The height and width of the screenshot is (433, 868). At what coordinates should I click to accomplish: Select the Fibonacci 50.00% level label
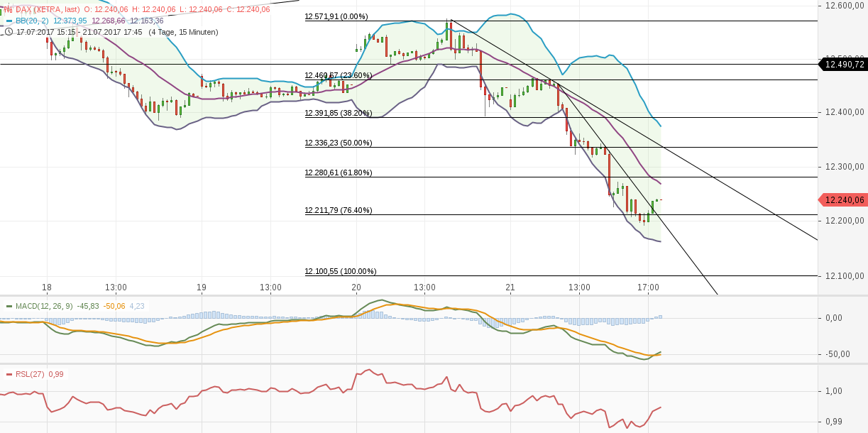point(337,143)
